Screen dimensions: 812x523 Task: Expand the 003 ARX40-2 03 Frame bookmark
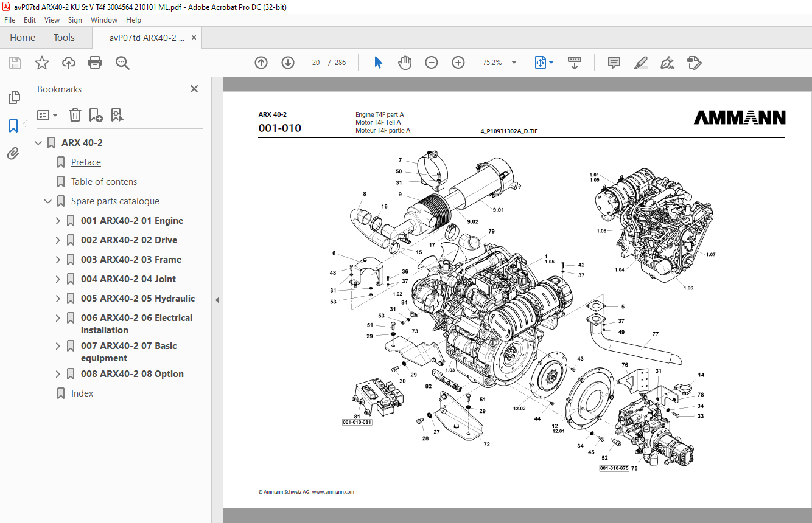(x=58, y=260)
